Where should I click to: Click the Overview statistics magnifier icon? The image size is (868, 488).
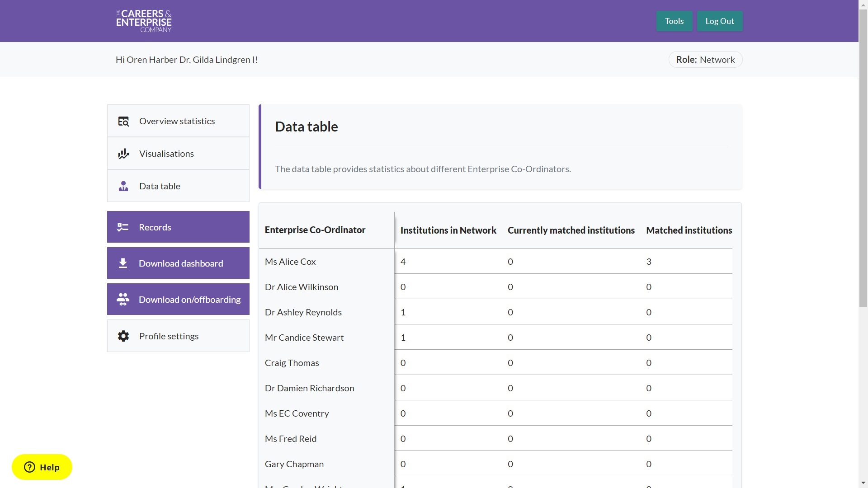point(123,121)
